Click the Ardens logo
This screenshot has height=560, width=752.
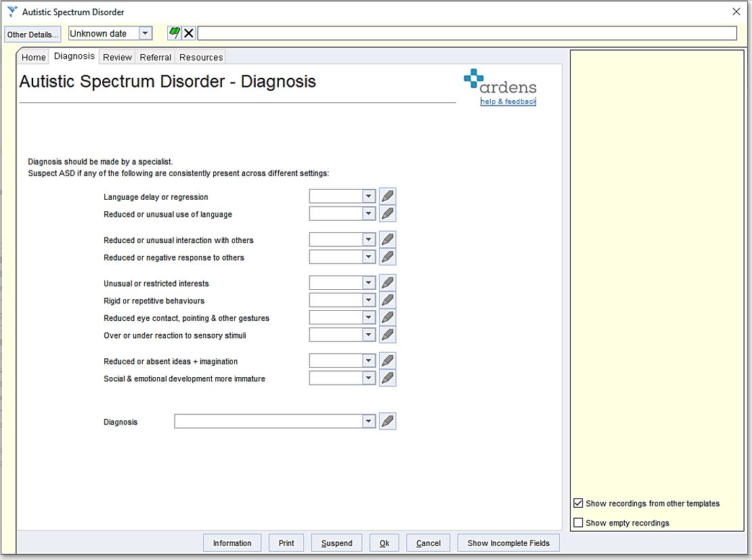500,81
